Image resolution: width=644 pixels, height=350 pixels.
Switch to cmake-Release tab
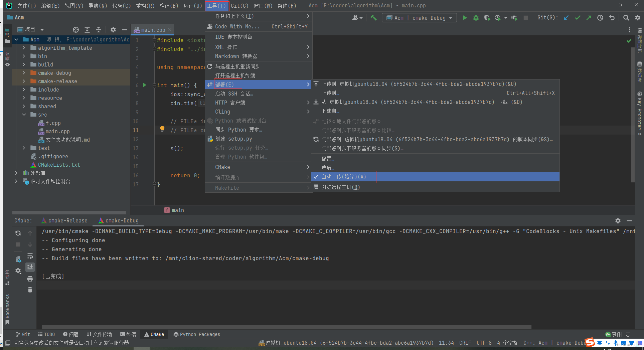coord(64,221)
